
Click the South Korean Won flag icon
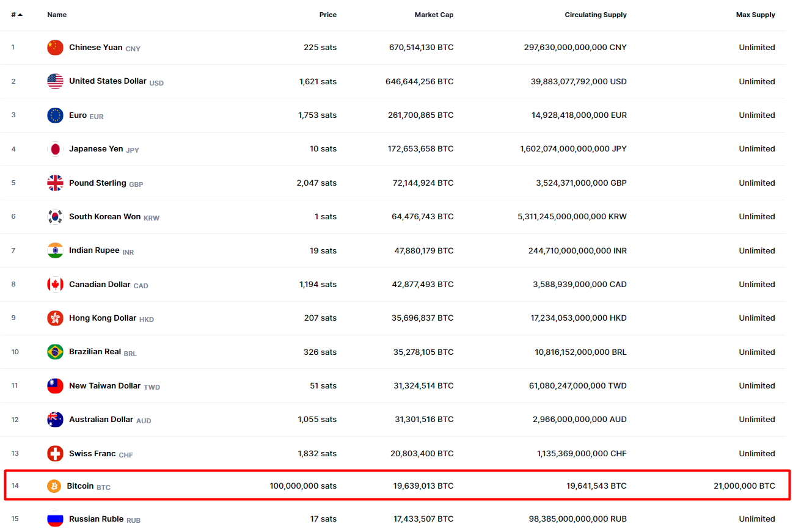55,217
